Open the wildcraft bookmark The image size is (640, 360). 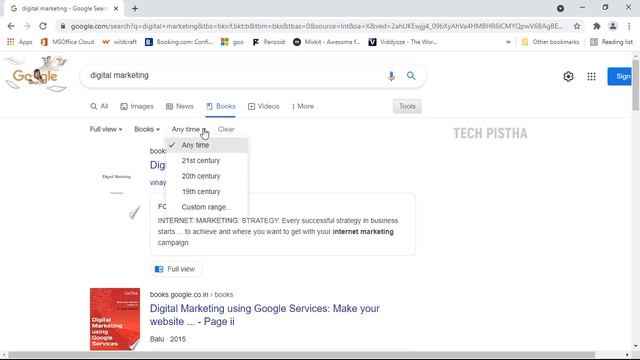(x=120, y=42)
